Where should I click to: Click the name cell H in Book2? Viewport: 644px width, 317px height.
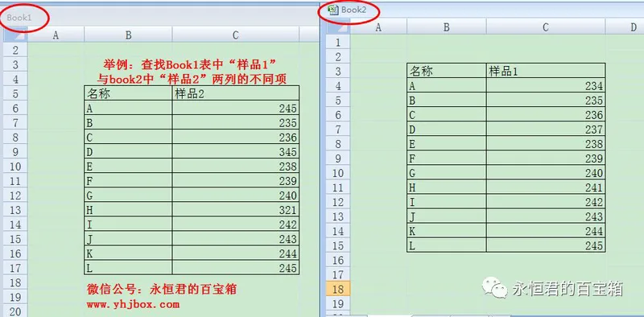[x=447, y=187]
